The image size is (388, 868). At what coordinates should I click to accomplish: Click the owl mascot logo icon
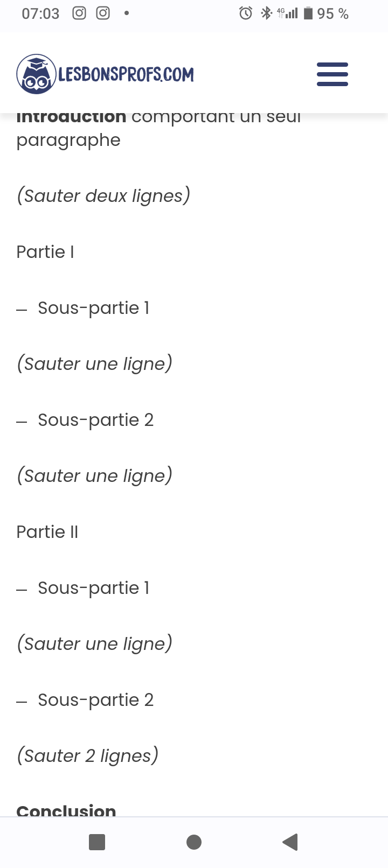click(x=36, y=74)
